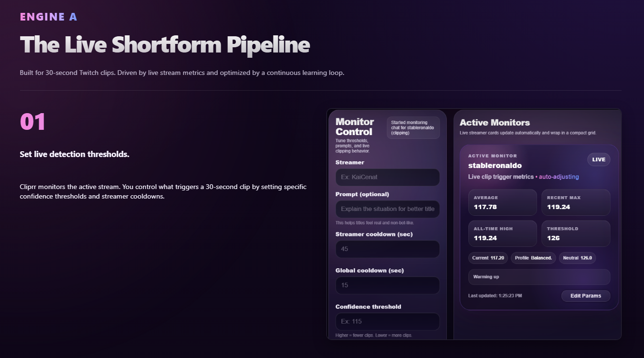Select the Global cooldown field showing 15

(387, 285)
